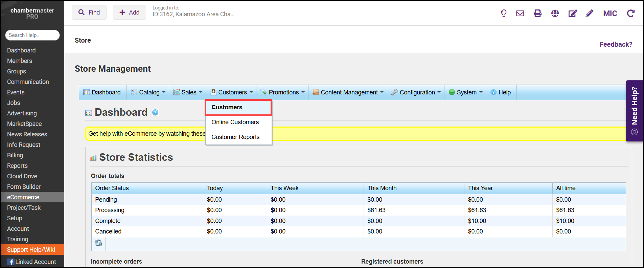
Task: Click the globe icon in header
Action: coord(555,14)
